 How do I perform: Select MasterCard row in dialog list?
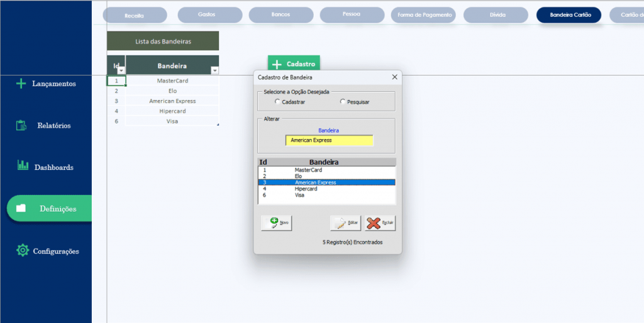326,170
